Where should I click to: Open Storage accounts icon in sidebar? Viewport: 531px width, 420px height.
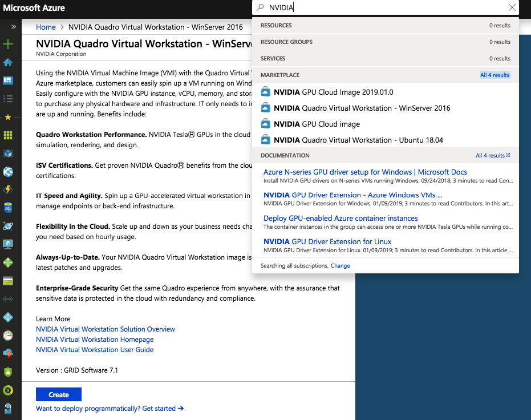(x=8, y=281)
